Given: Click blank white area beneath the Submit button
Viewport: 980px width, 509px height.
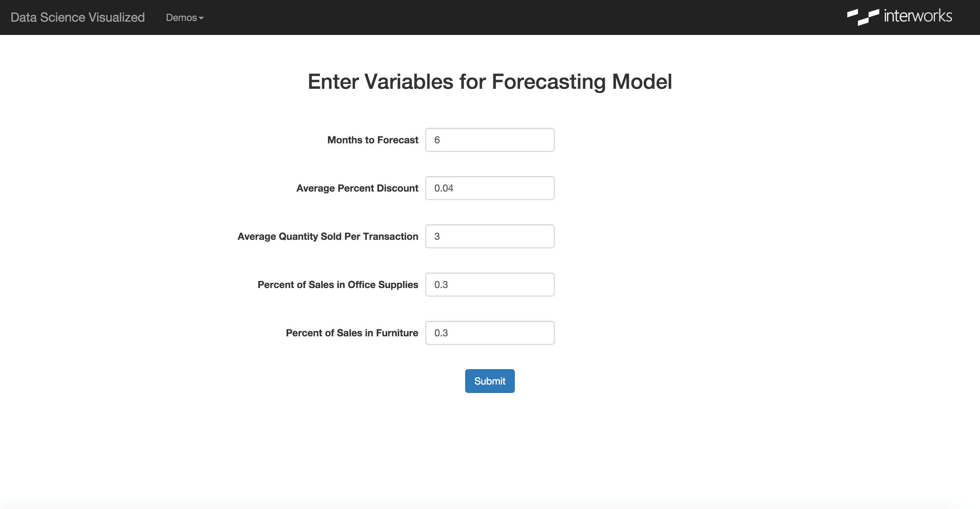Looking at the screenshot, I should pyautogui.click(x=490, y=449).
